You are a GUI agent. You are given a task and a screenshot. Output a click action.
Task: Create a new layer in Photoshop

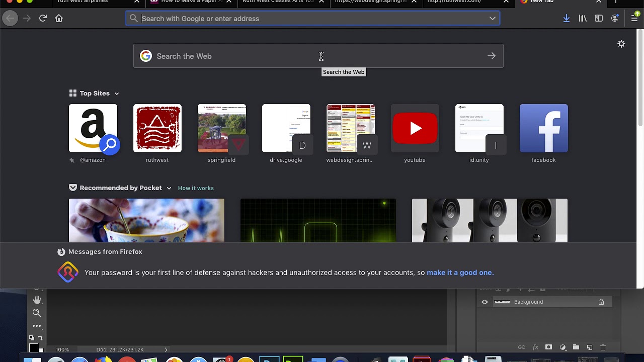pyautogui.click(x=590, y=347)
